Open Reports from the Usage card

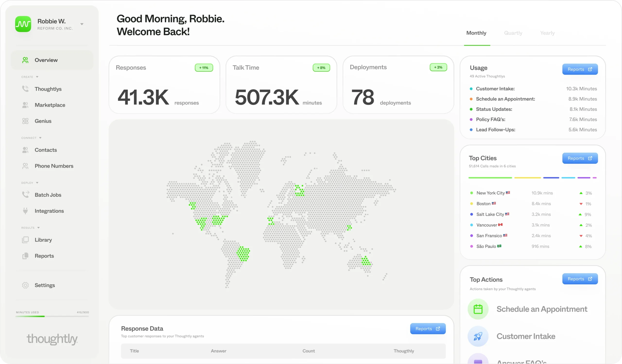click(x=580, y=69)
